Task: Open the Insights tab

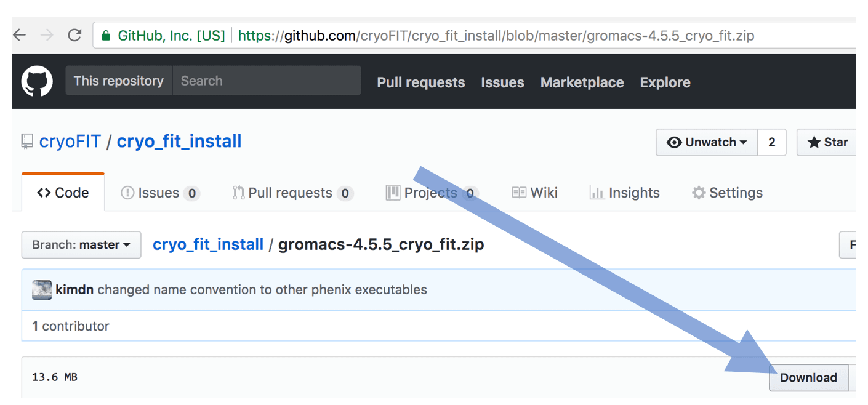Action: point(624,193)
